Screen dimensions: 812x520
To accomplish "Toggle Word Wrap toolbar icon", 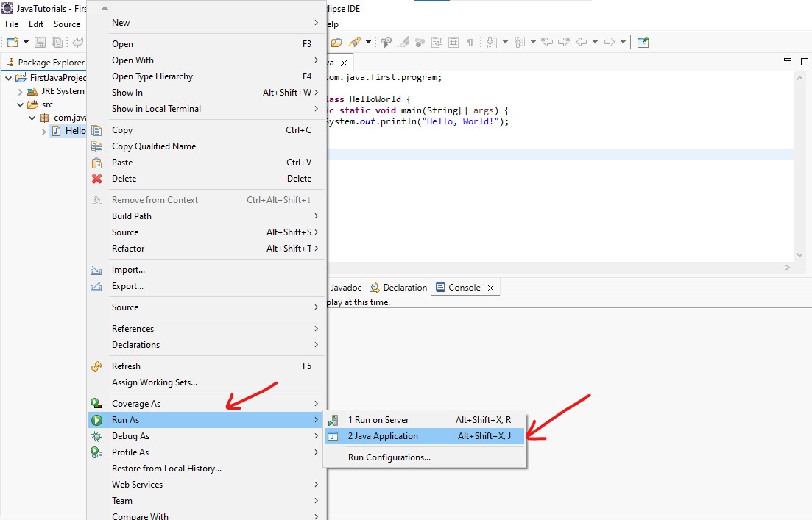I will pyautogui.click(x=437, y=42).
